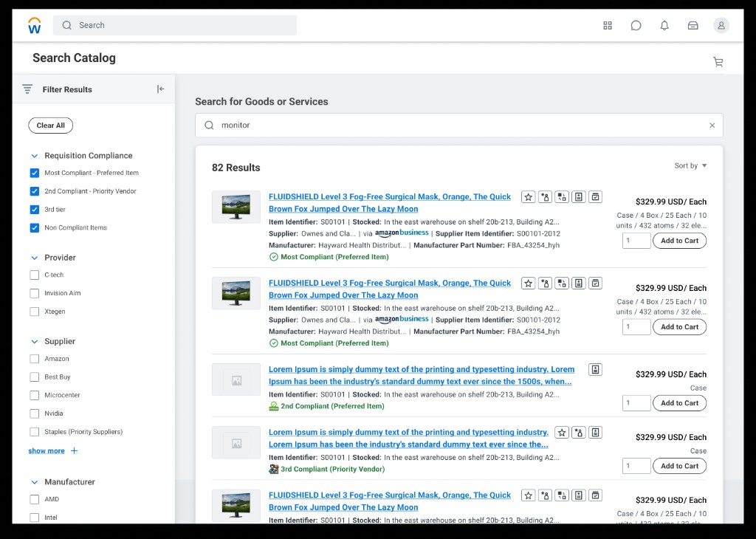This screenshot has width=756, height=539.
Task: Click the details icon on the second FLUIDSHIELD result
Action: pyautogui.click(x=579, y=284)
